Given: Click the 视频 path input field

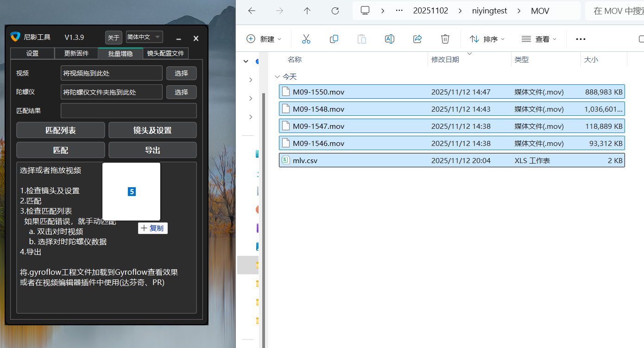Looking at the screenshot, I should pyautogui.click(x=112, y=73).
